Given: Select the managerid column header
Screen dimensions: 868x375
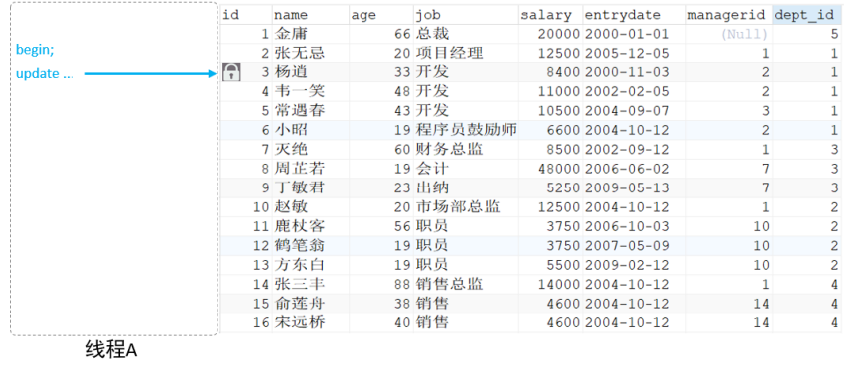Looking at the screenshot, I should [729, 15].
